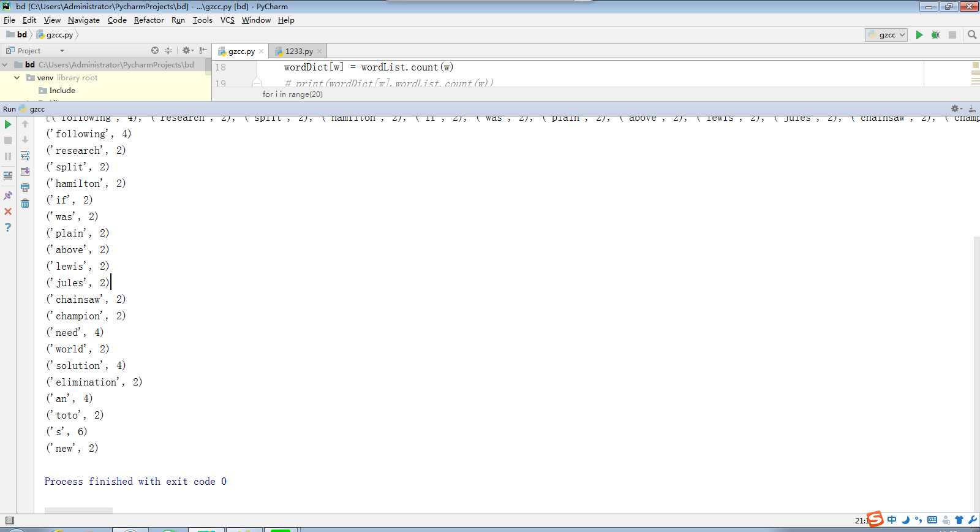Screen dimensions: 980x532
Task: Click "Process finished with exit code 0" text
Action: point(135,482)
